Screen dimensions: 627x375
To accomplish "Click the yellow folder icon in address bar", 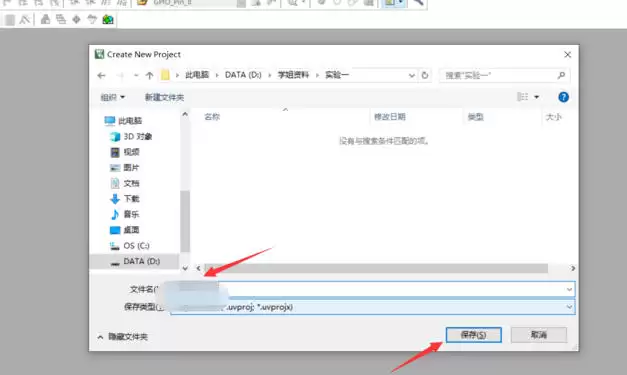I will (x=165, y=75).
